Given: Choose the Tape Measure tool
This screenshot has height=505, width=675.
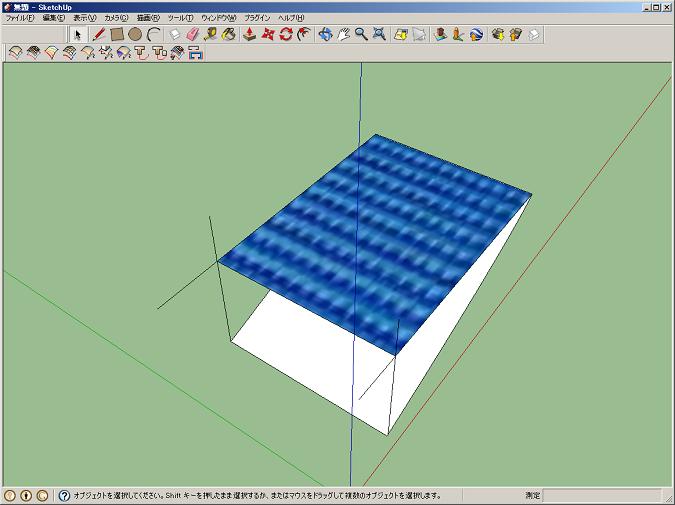Looking at the screenshot, I should tap(211, 34).
